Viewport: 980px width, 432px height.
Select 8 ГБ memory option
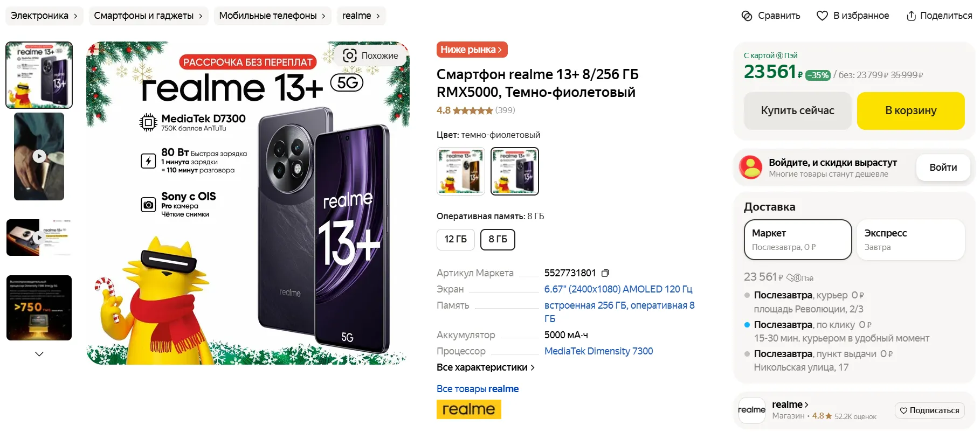click(x=498, y=239)
